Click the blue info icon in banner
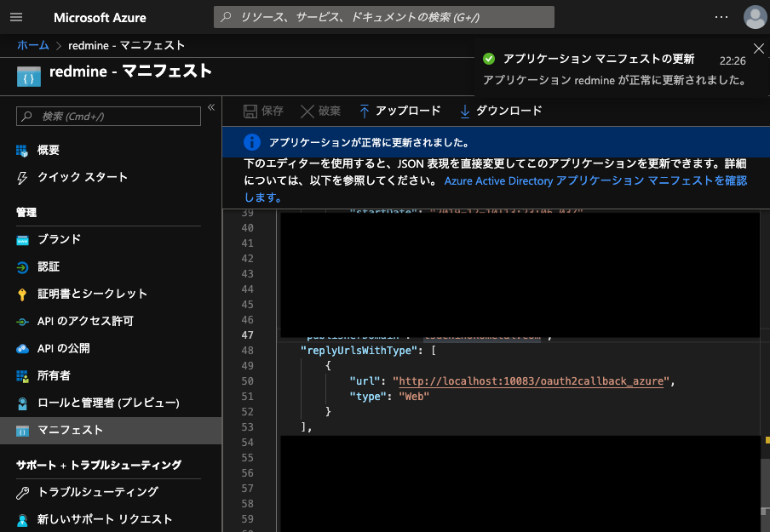770x532 pixels. pos(252,142)
